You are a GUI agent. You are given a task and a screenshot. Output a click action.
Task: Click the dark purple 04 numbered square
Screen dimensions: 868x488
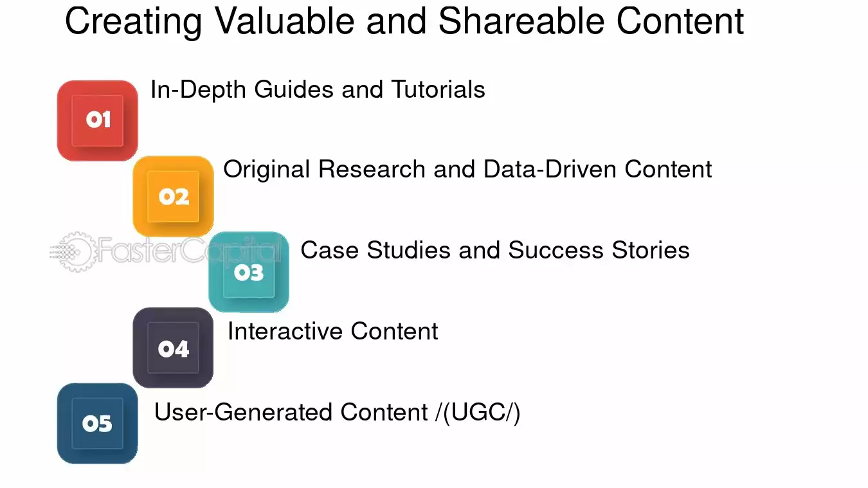(173, 348)
